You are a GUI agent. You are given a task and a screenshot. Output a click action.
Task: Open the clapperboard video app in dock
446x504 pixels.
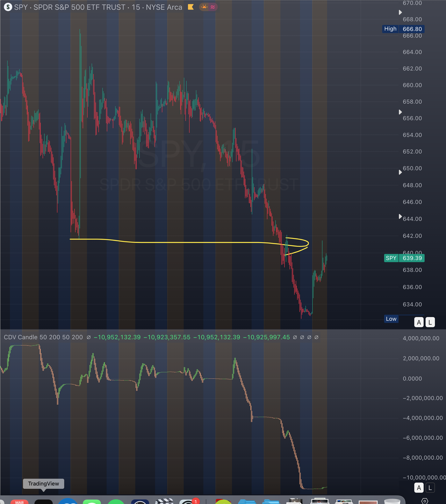[x=164, y=501]
